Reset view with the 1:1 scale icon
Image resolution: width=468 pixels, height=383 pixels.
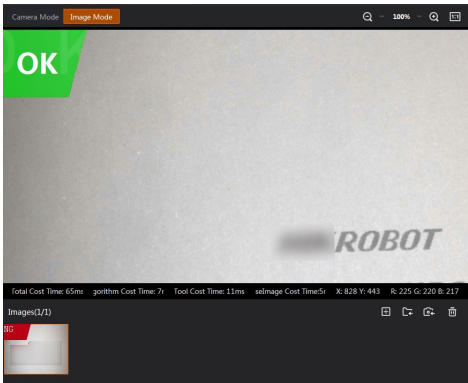(455, 17)
